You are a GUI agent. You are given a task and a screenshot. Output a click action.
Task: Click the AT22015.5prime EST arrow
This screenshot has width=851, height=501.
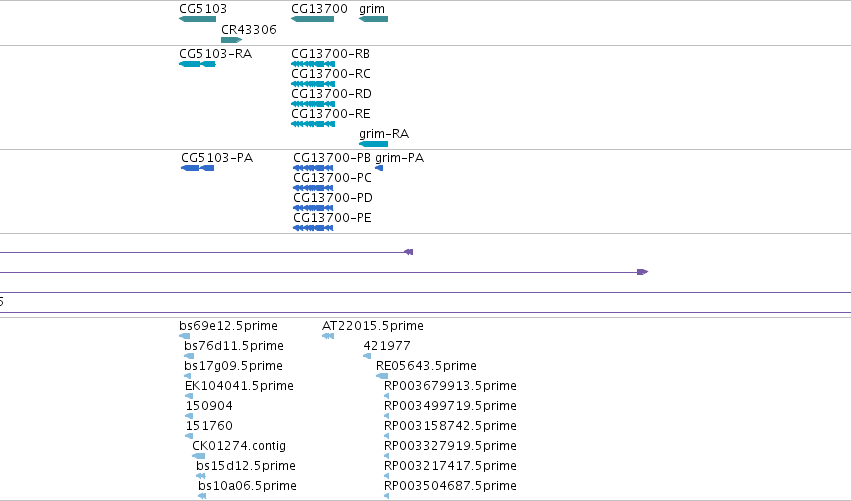point(328,336)
